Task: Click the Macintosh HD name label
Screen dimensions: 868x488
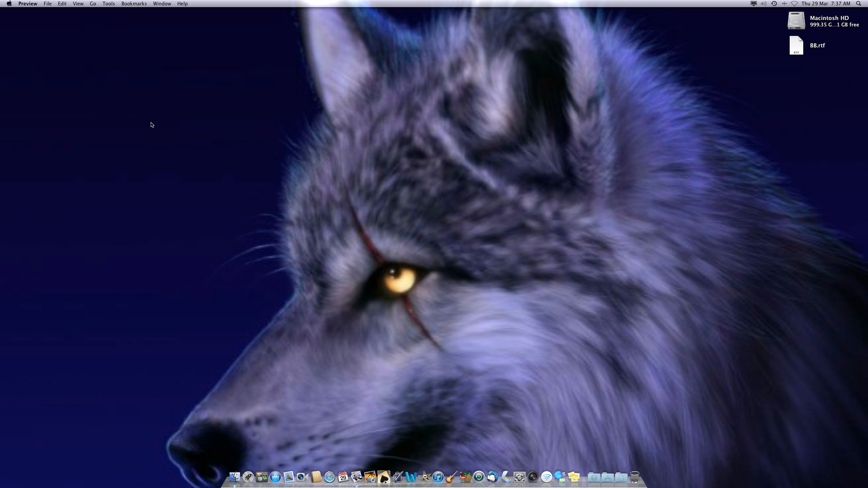Action: [829, 18]
